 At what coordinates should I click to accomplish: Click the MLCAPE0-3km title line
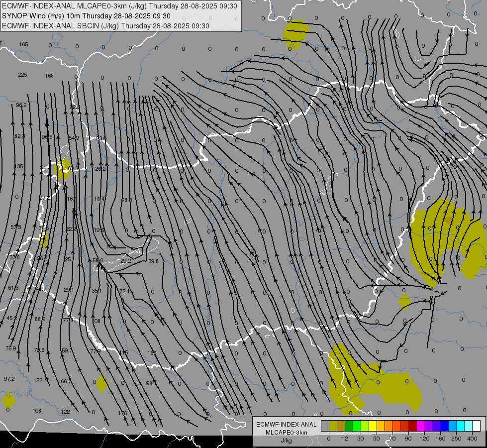pyautogui.click(x=119, y=6)
